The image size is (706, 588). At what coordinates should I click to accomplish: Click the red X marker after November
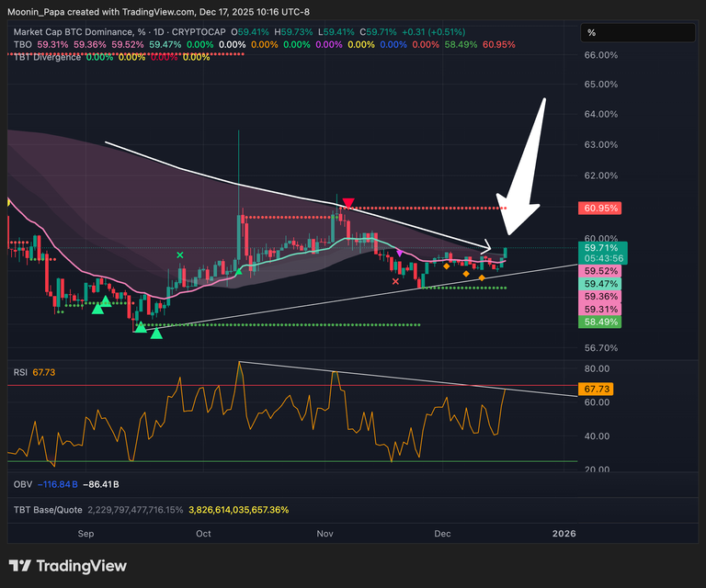[395, 269]
